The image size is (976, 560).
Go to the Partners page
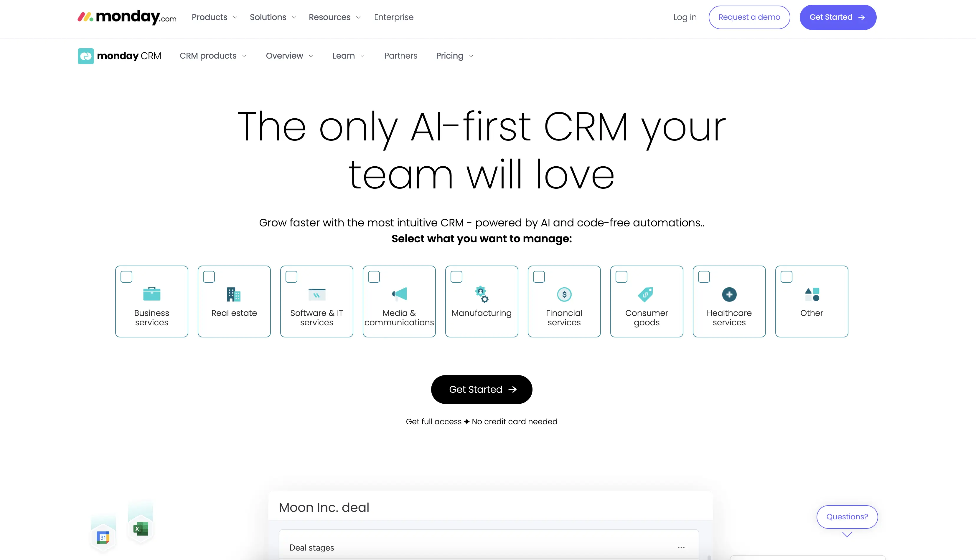tap(400, 56)
